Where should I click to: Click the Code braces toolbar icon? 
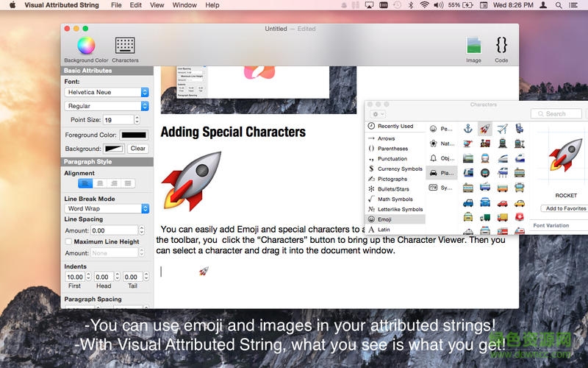(x=501, y=45)
